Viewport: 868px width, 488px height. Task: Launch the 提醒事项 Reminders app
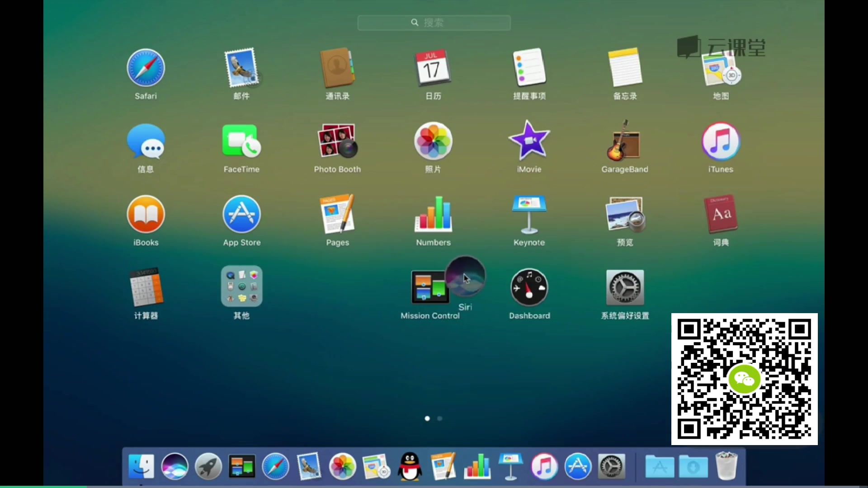click(x=529, y=68)
